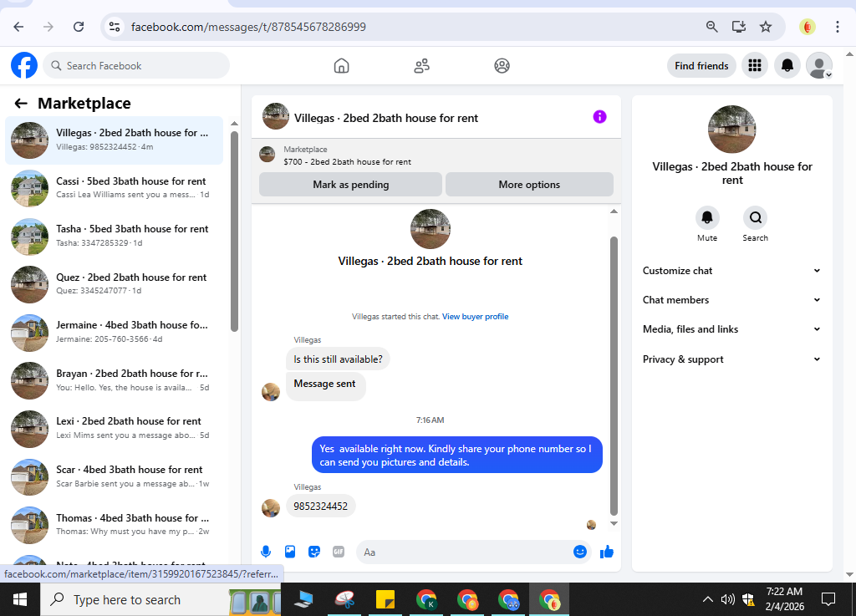Click the chat messages scrollbar thumb
The height and width of the screenshot is (616, 856).
coord(614,376)
